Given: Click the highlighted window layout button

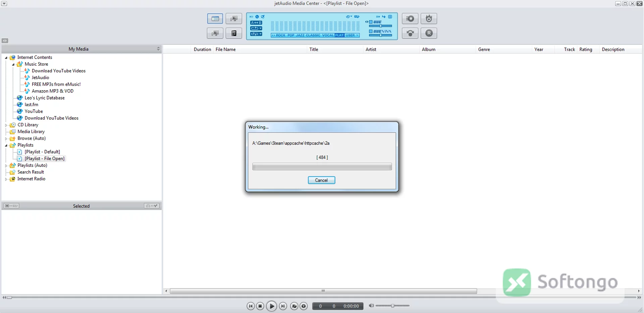Looking at the screenshot, I should [215, 19].
